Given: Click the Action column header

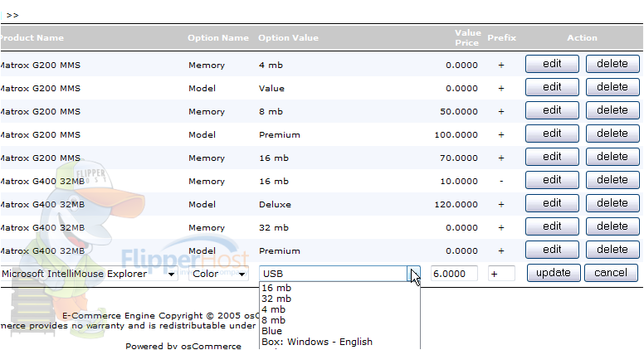Looking at the screenshot, I should 582,38.
